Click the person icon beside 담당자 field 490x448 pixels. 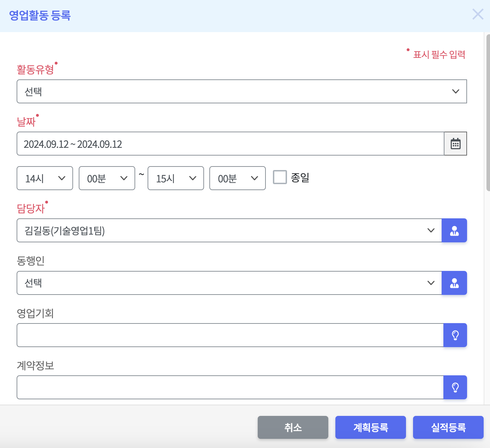[454, 231]
